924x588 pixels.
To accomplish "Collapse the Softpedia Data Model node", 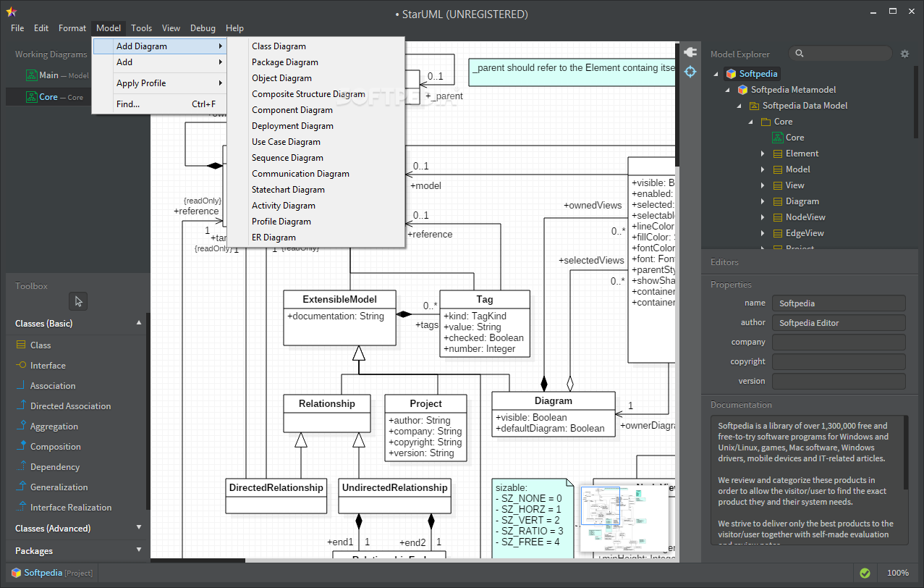I will (x=739, y=106).
